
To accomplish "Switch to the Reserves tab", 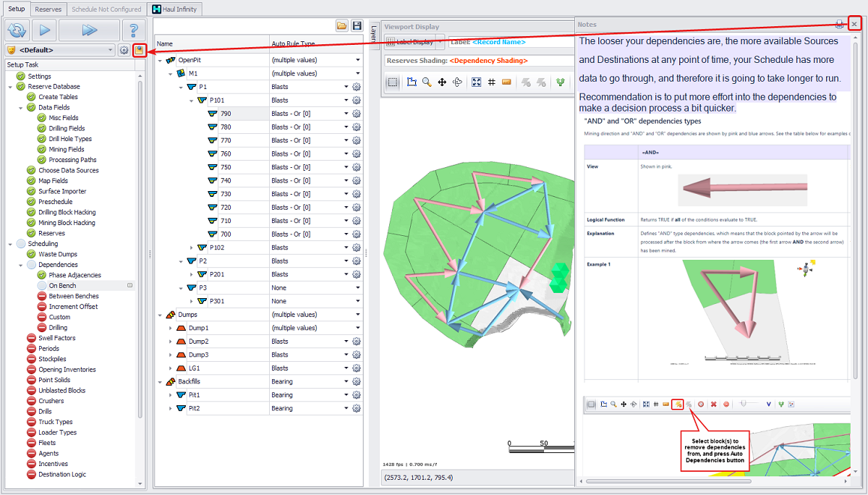I will click(x=48, y=9).
